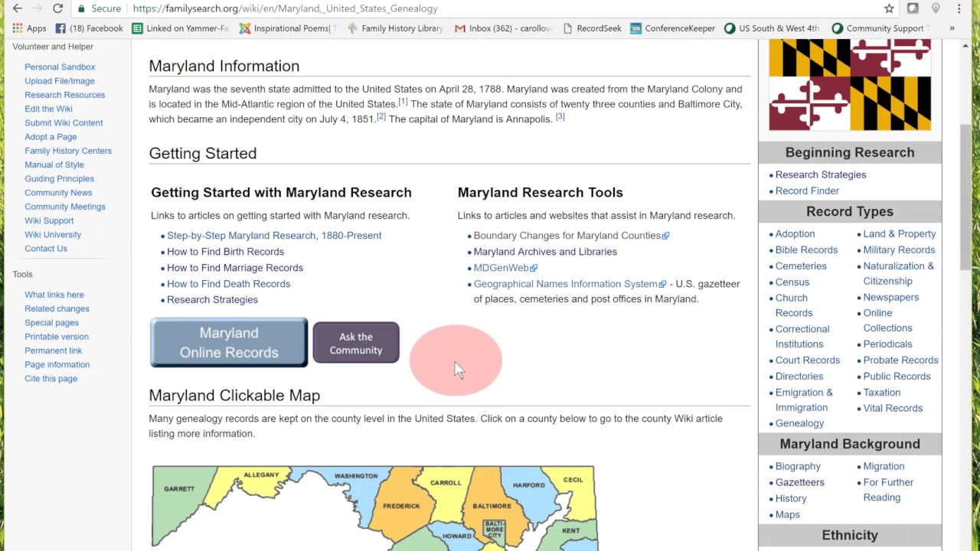Image resolution: width=980 pixels, height=551 pixels.
Task: Open the RecordSeek bookmark
Action: tap(592, 28)
